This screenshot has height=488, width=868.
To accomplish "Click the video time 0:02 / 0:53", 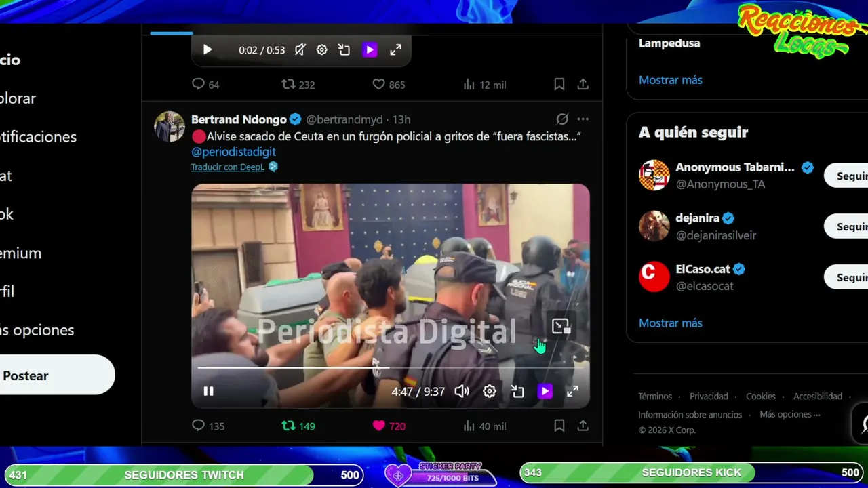I will (x=262, y=50).
